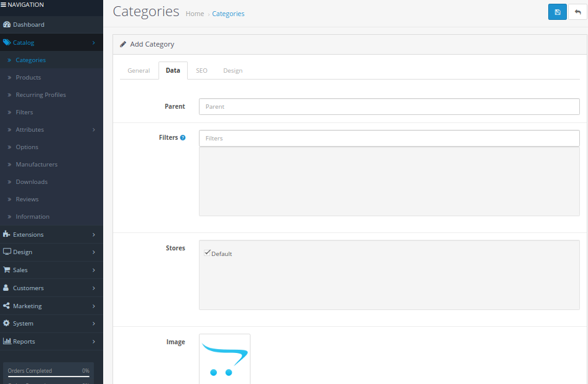This screenshot has width=588, height=384.
Task: Click inside the Parent input field
Action: point(388,106)
